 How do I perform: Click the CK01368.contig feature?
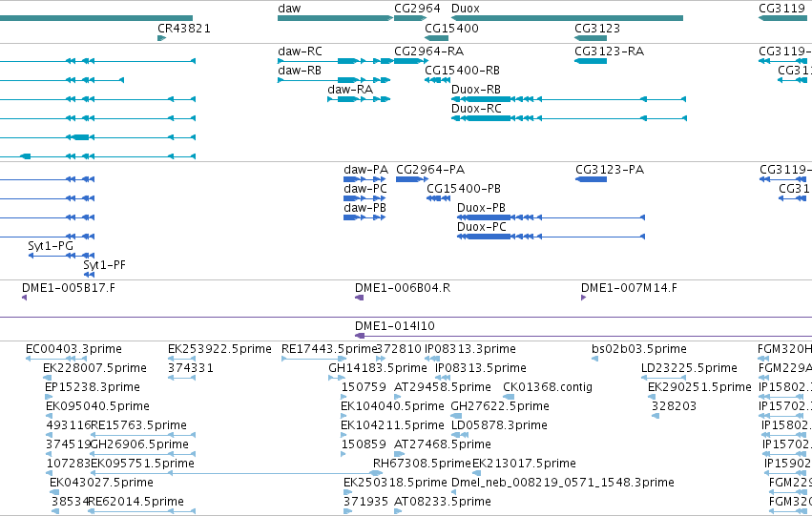tap(509, 397)
